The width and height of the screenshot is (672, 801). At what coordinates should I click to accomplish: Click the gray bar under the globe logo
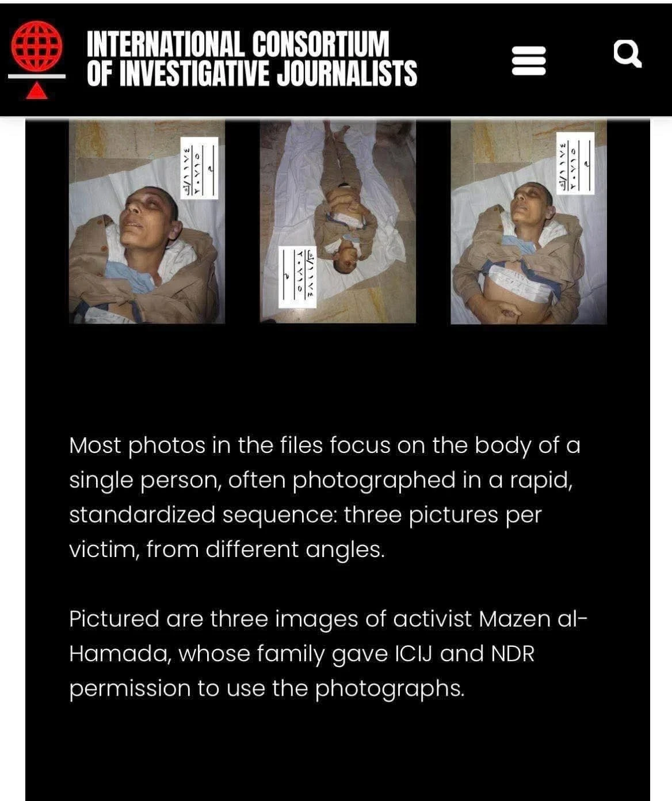click(x=37, y=77)
